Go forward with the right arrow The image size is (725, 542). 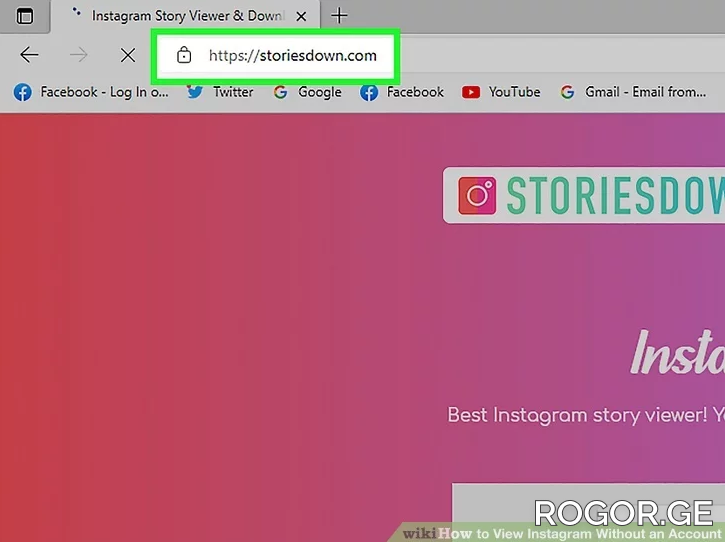click(79, 55)
